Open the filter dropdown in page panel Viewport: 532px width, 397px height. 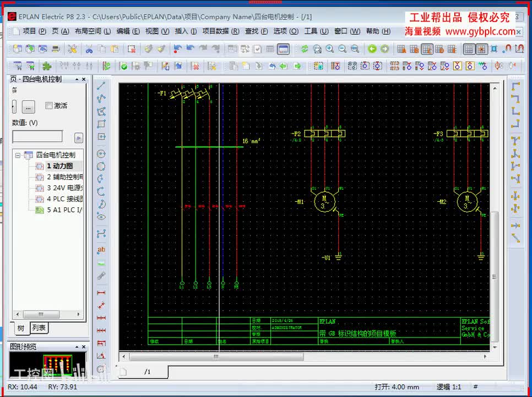[14, 106]
